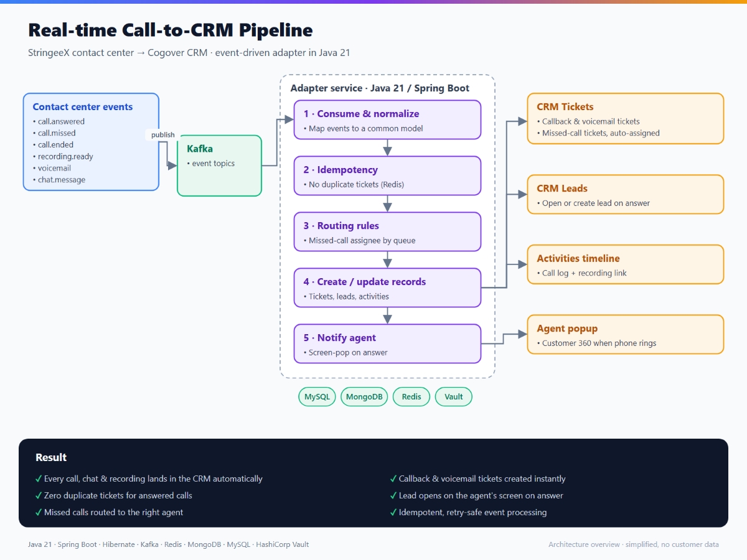Select the "4 · Create / update records" step title

(x=365, y=282)
